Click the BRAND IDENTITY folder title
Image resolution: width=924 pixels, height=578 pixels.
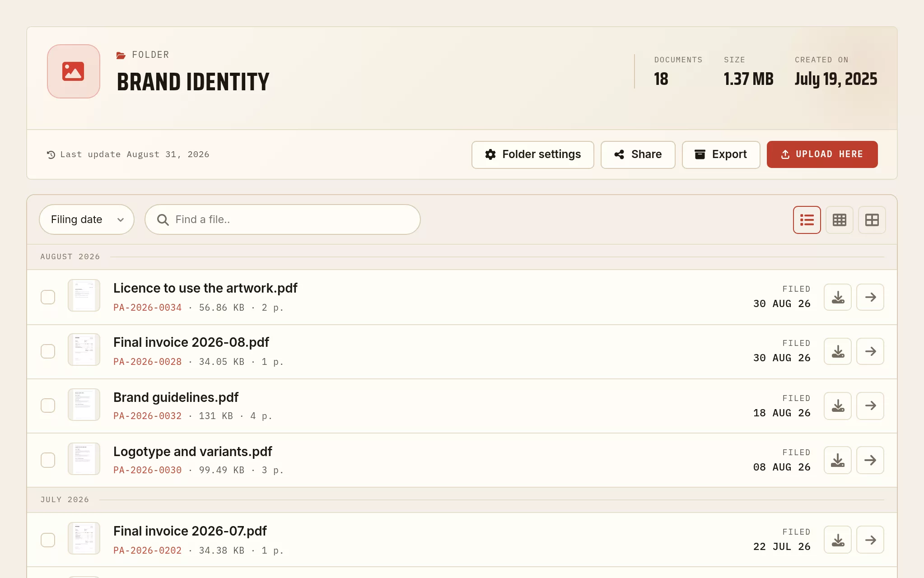click(x=193, y=82)
